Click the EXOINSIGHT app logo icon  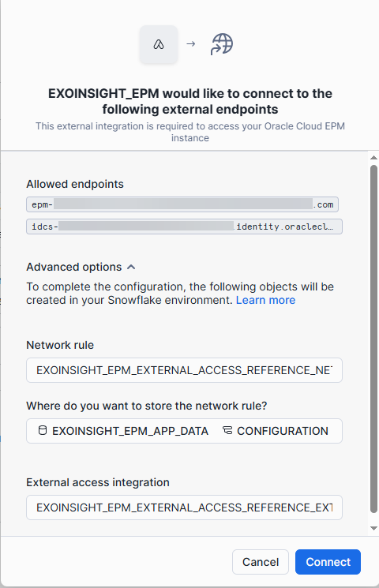(x=159, y=44)
